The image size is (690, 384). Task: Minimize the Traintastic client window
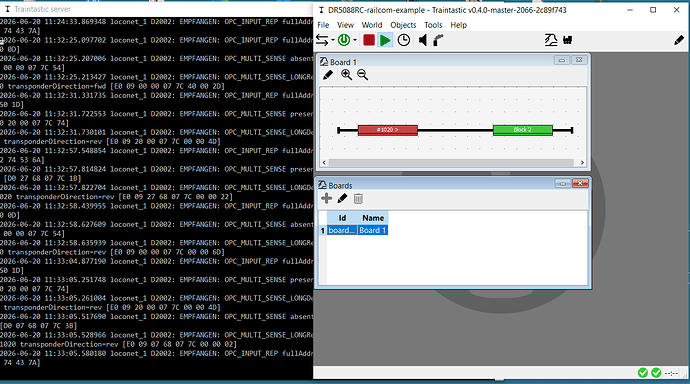point(630,10)
